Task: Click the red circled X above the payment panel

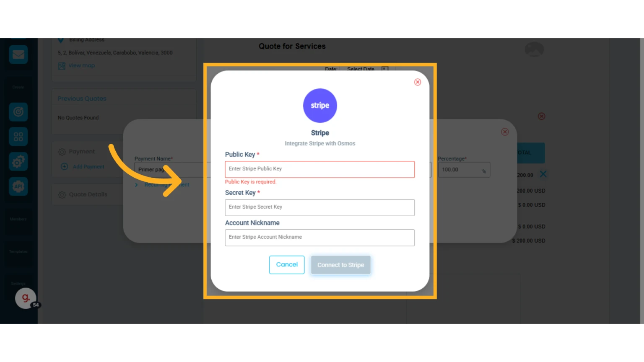Action: pos(542,116)
